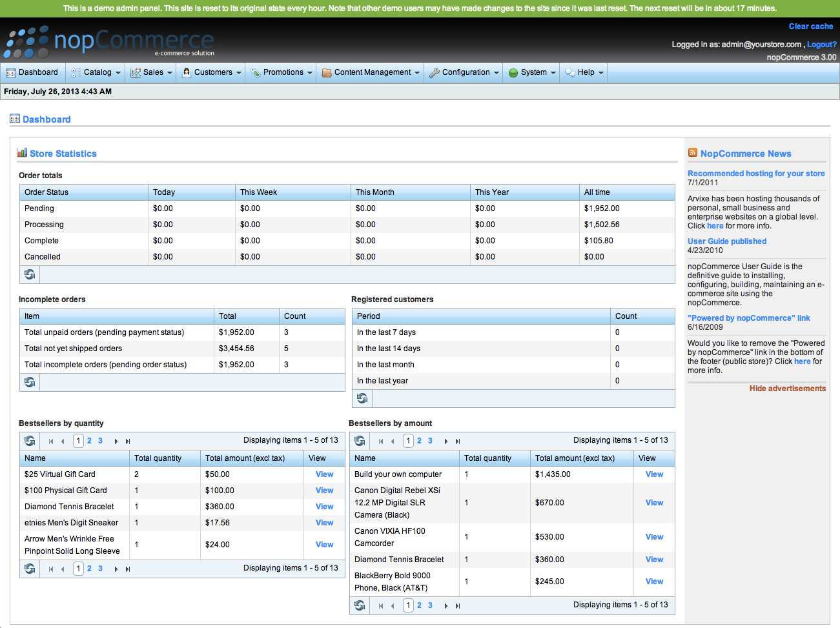Open the Configuration dropdown menu

pyautogui.click(x=465, y=72)
